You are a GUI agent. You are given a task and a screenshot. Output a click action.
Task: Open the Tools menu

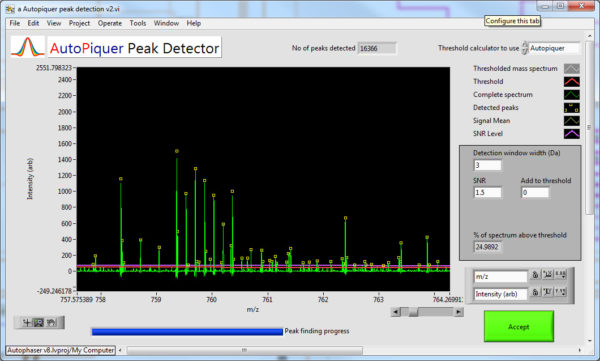138,23
